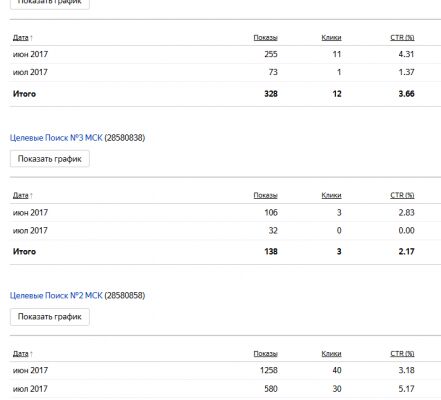Sort by Клики in the table totaling 328

tap(331, 38)
